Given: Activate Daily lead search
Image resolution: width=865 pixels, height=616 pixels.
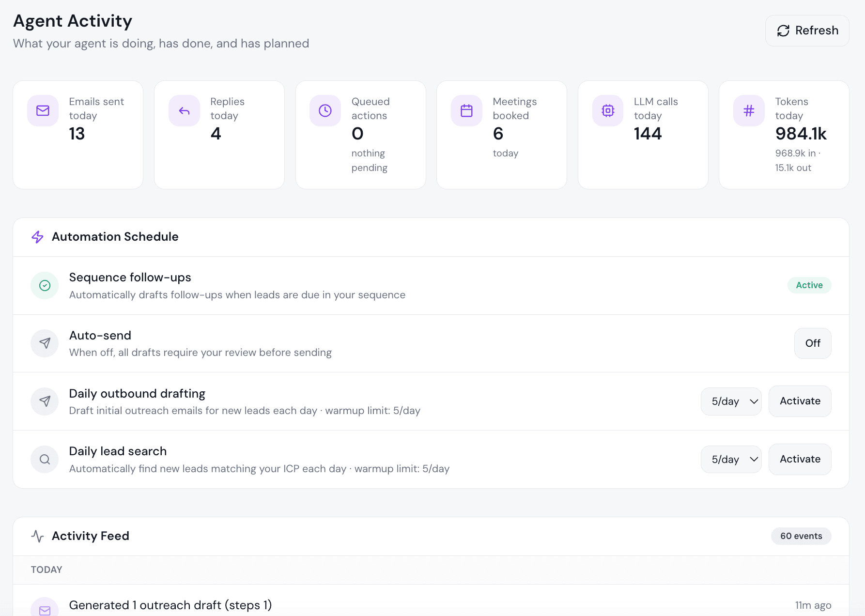Looking at the screenshot, I should pos(800,459).
